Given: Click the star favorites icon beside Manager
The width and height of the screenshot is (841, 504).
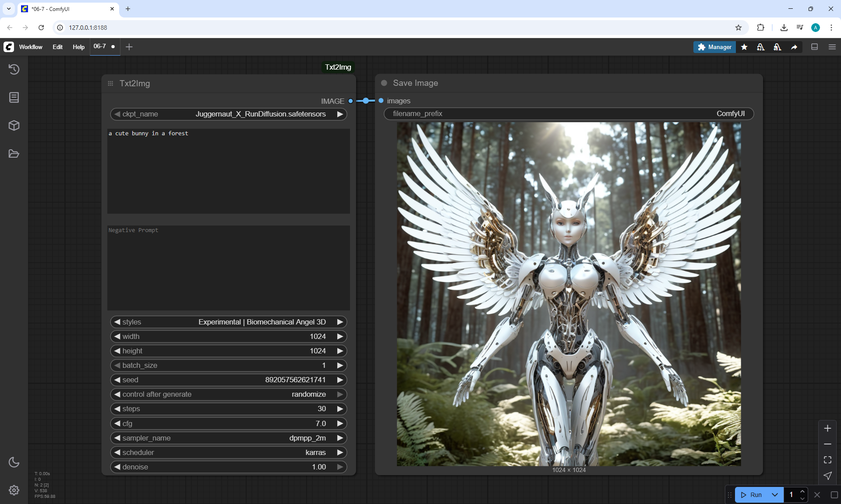Looking at the screenshot, I should pos(744,47).
